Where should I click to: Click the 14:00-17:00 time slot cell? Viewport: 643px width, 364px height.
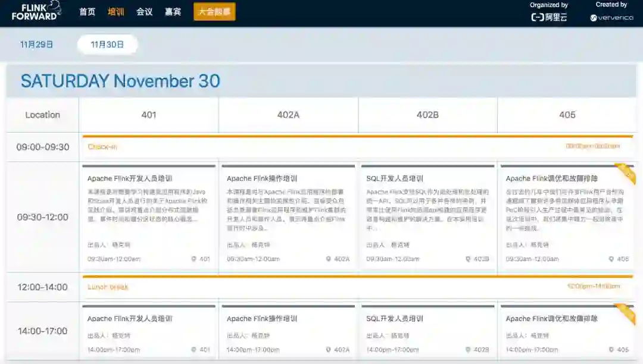pyautogui.click(x=43, y=331)
